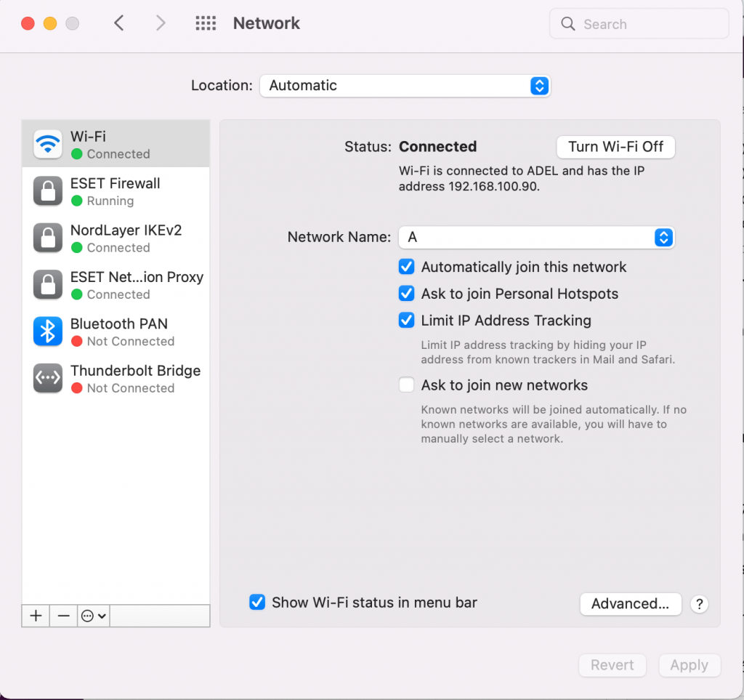The height and width of the screenshot is (700, 744).
Task: Select the Thunderbolt Bridge icon
Action: [x=46, y=378]
